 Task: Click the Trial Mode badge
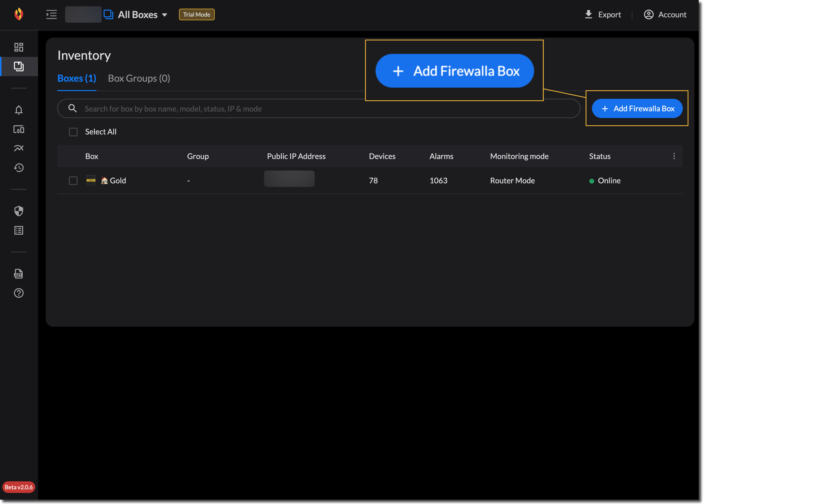click(x=197, y=15)
